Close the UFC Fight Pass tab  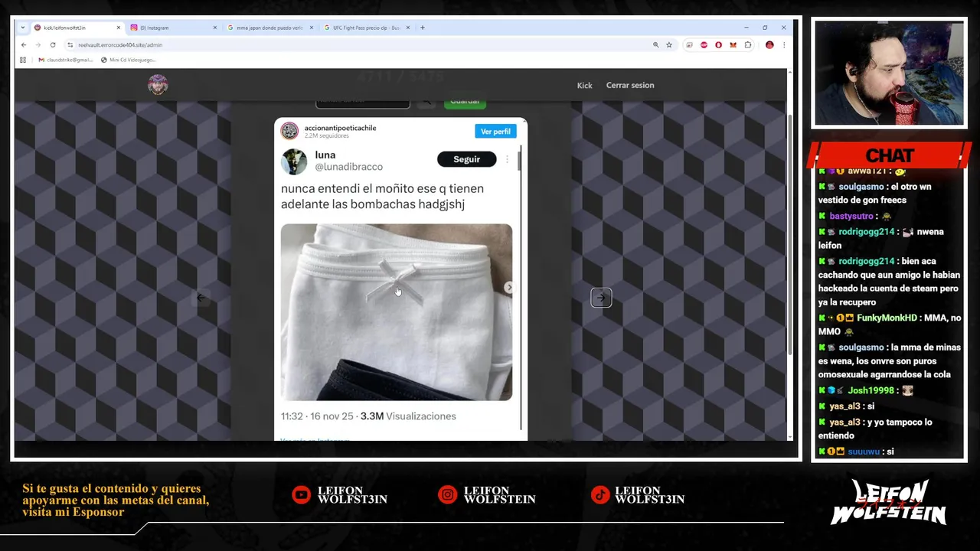[x=408, y=28]
